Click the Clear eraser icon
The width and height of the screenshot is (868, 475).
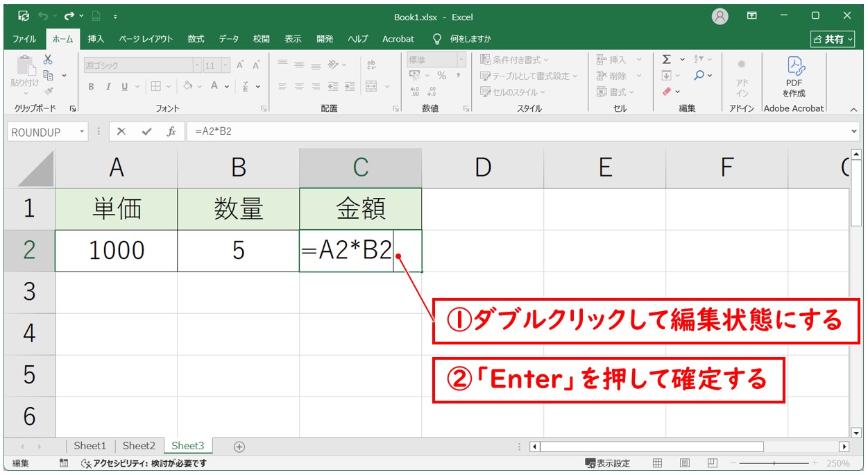coord(667,92)
